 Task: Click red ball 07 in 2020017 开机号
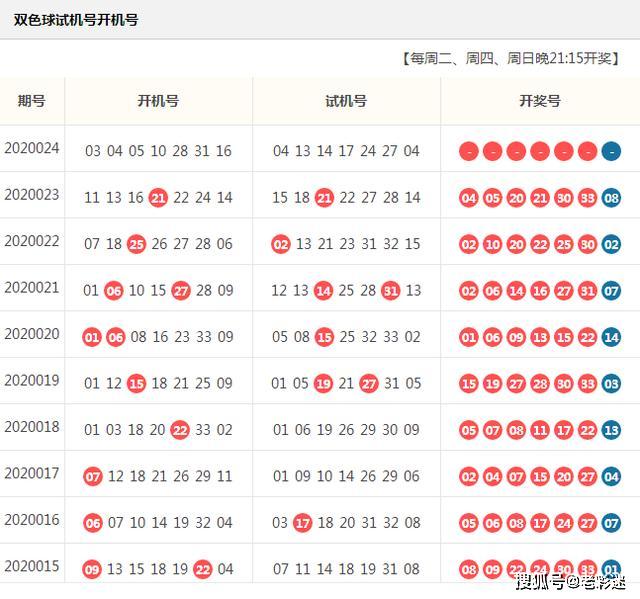point(93,477)
